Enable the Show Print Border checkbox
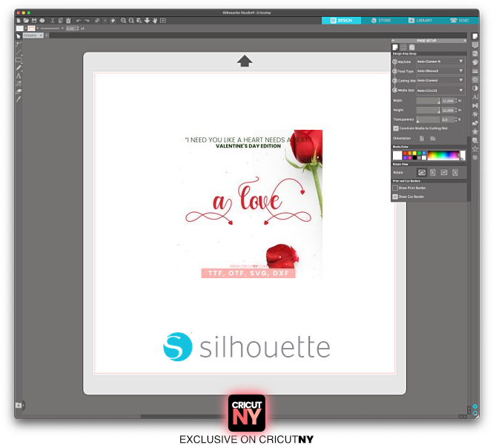Image resolution: width=493 pixels, height=448 pixels. (395, 188)
